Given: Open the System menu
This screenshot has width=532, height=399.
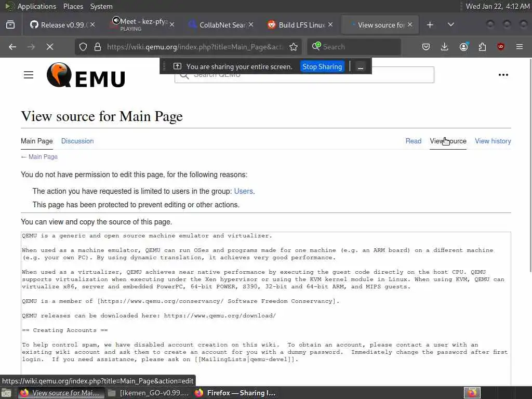Looking at the screenshot, I should [x=101, y=6].
